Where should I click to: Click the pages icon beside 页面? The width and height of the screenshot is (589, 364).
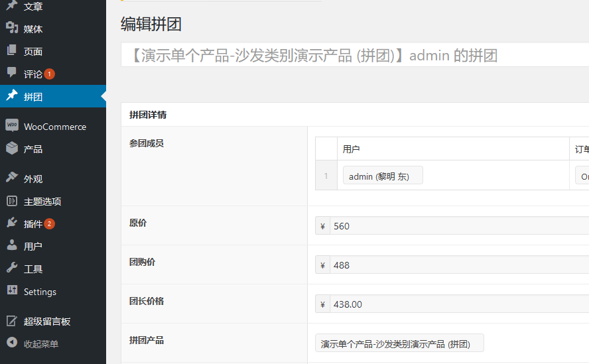12,50
